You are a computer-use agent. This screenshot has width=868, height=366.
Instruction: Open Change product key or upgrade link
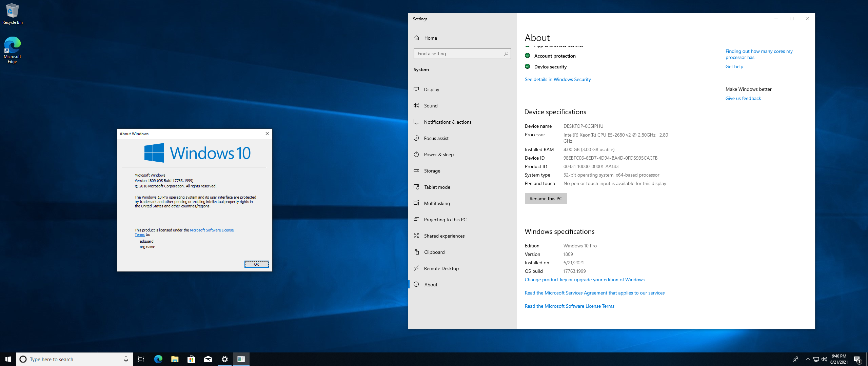click(x=585, y=280)
